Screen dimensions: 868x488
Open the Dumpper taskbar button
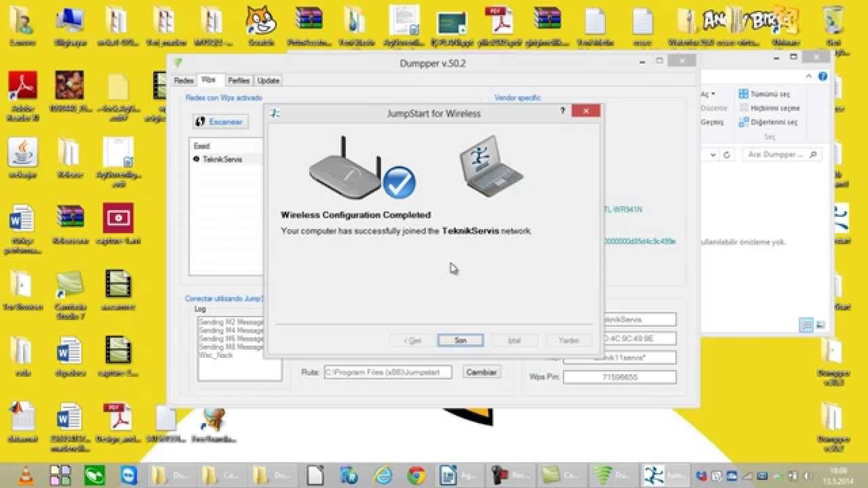614,475
